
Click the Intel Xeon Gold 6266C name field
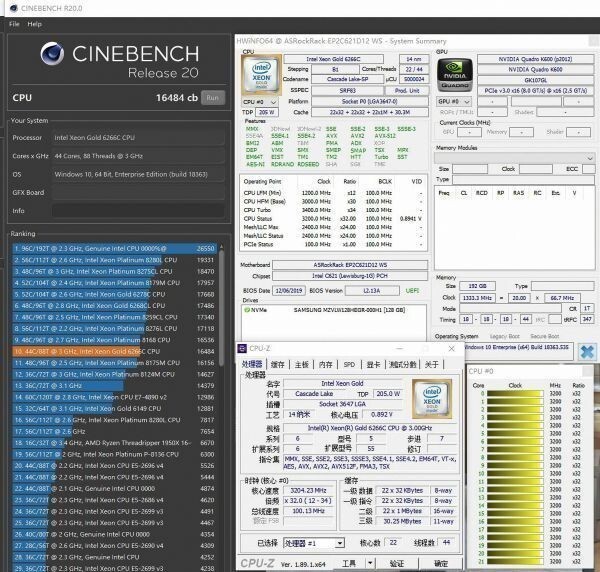333,59
